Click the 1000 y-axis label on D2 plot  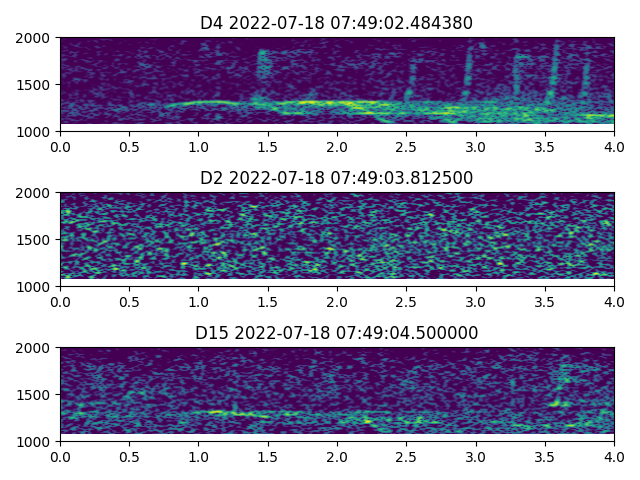point(35,286)
